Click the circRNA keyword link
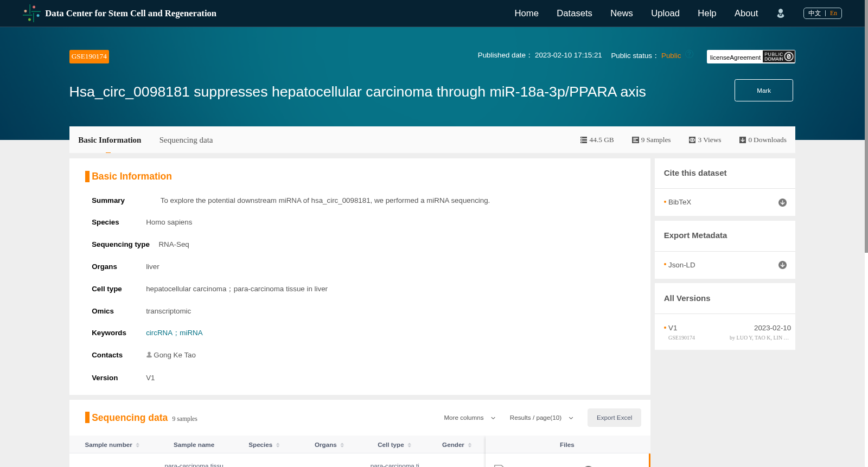 tap(159, 333)
